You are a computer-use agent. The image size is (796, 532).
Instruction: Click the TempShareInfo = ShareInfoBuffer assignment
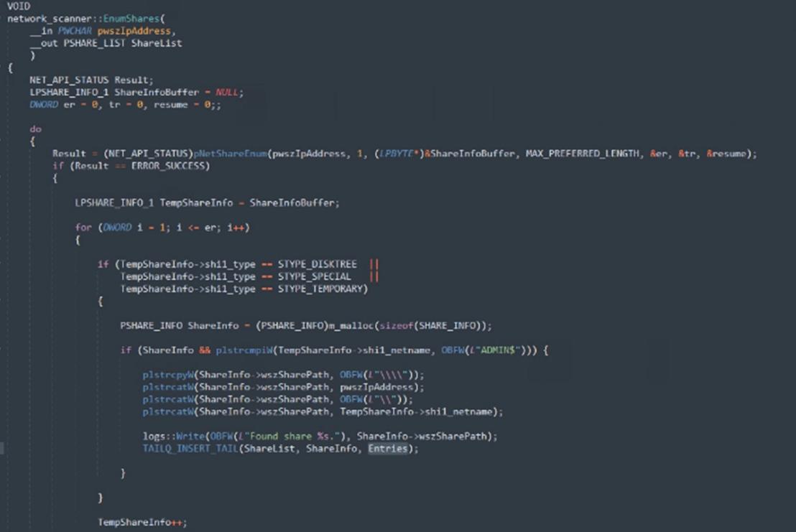[207, 203]
